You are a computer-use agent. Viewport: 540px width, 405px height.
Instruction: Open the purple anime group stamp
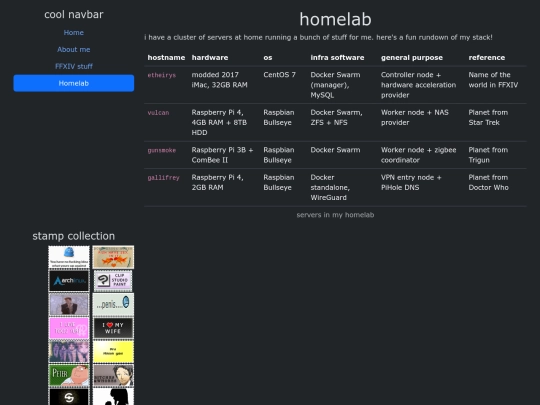click(x=69, y=352)
